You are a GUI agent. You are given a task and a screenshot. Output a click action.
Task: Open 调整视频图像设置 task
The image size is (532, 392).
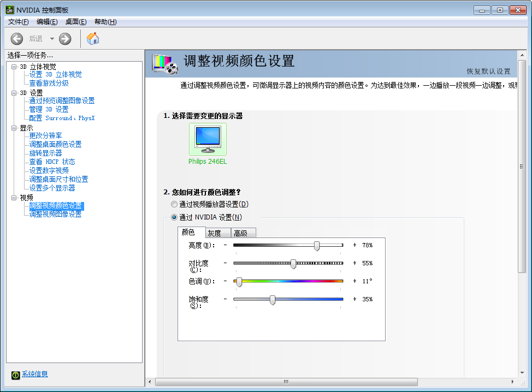pyautogui.click(x=55, y=215)
